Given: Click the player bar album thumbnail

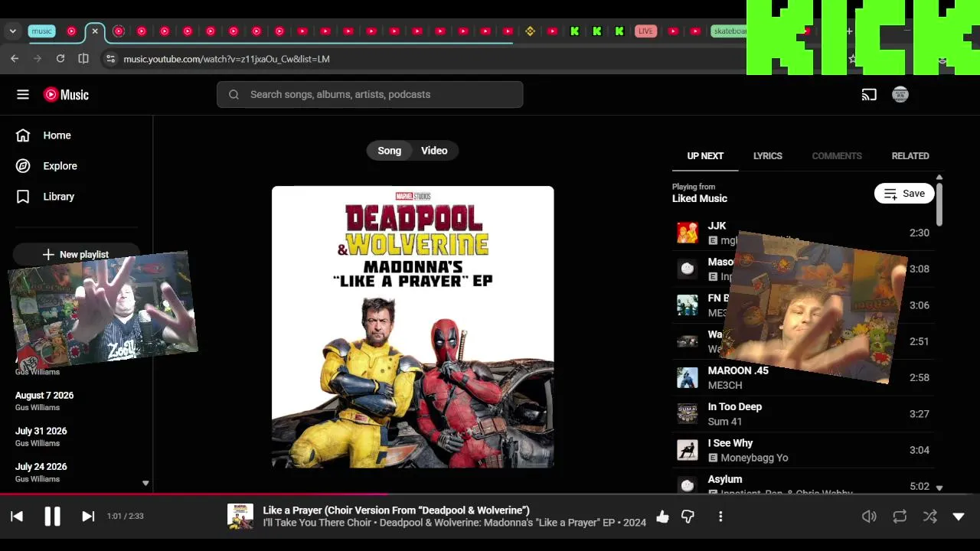Looking at the screenshot, I should click(240, 517).
